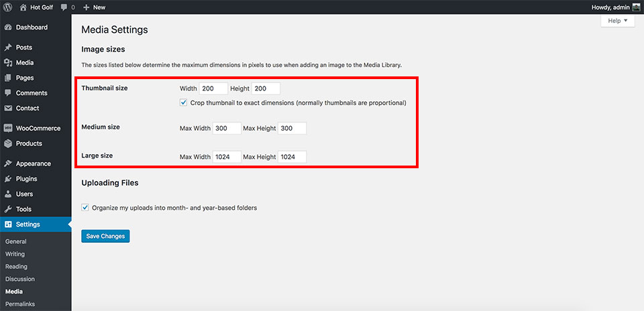Screen dimensions: 644x311
Task: Click the plus icon next to New
Action: [86, 7]
